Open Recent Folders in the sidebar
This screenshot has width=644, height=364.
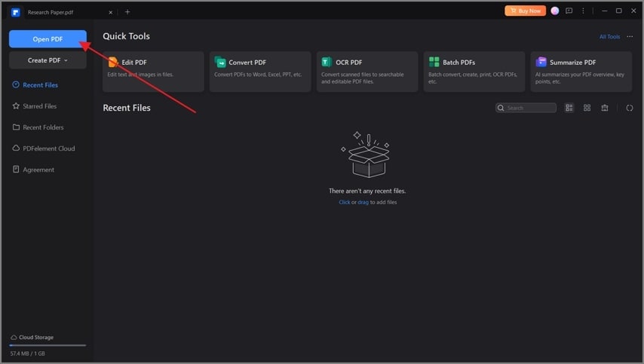coord(38,127)
